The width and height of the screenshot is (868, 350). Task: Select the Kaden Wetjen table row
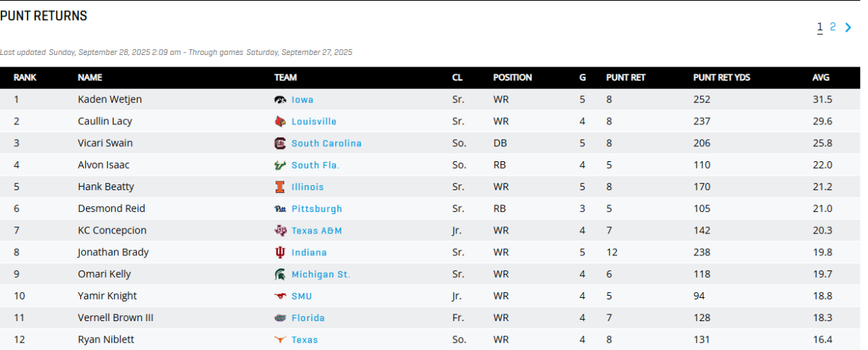pyautogui.click(x=434, y=100)
